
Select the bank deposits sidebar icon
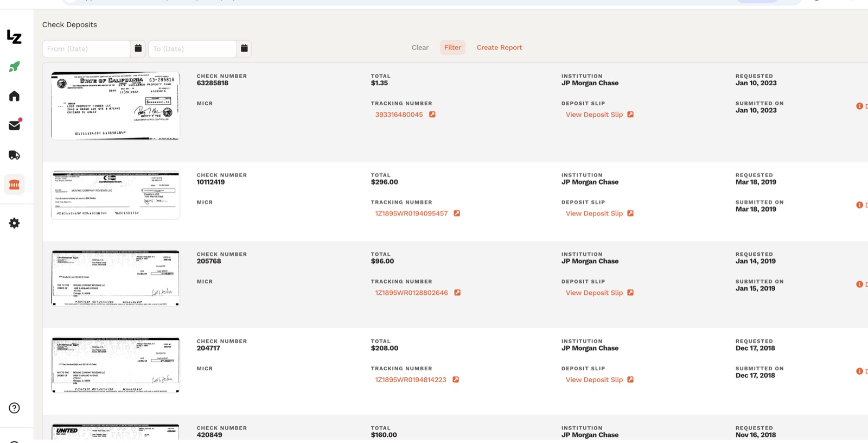[15, 185]
